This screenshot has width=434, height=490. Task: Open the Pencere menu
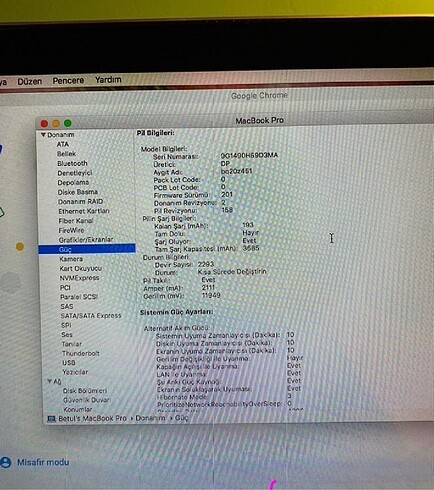[68, 80]
